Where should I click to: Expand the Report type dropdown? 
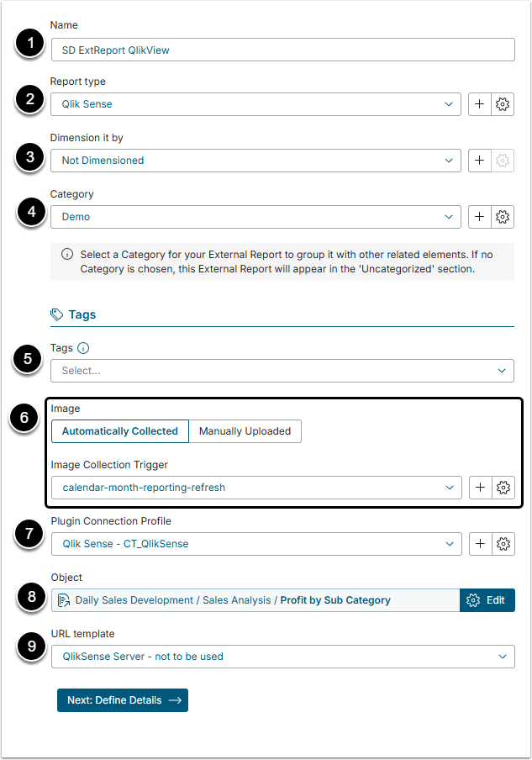(256, 104)
